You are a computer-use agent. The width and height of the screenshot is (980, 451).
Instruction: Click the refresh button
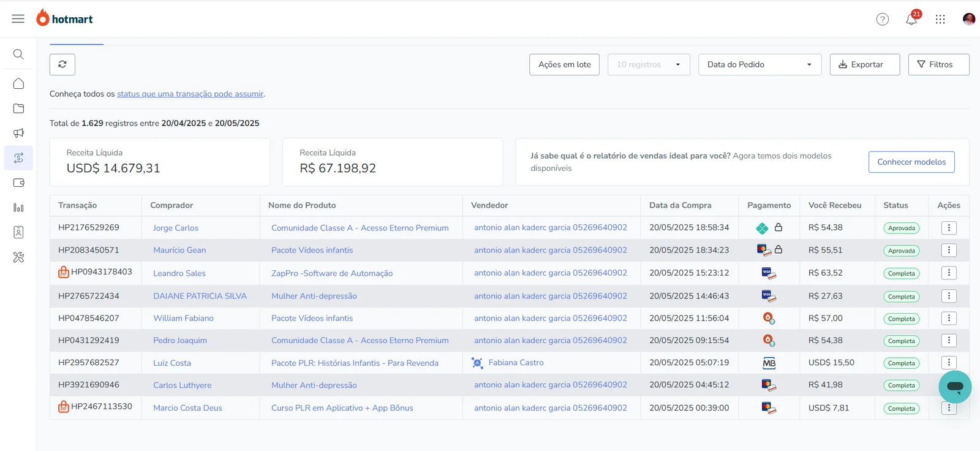pos(62,64)
